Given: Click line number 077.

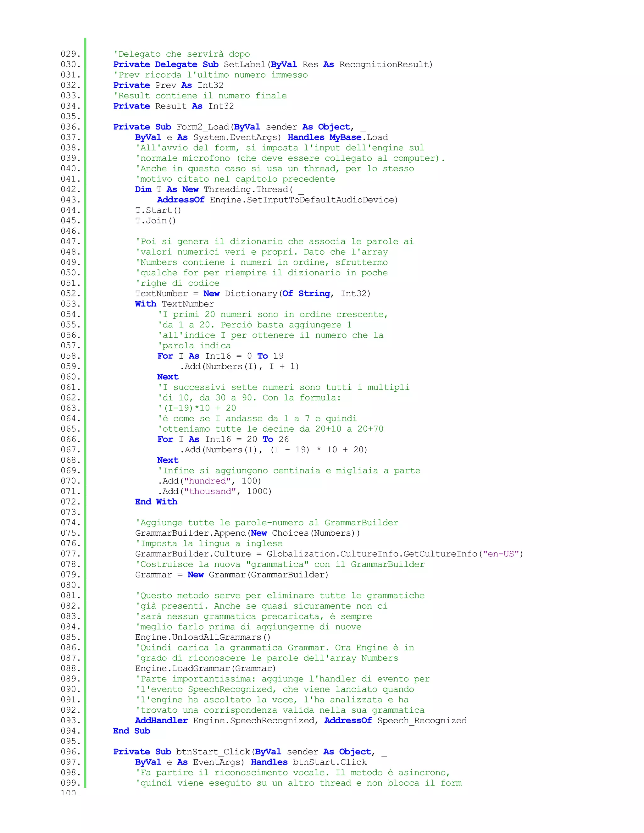Looking at the screenshot, I should 70,554.
